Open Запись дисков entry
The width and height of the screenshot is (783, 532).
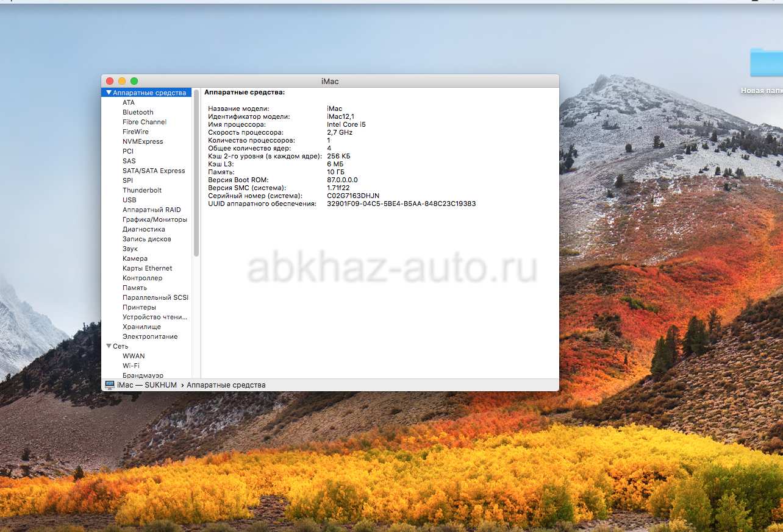[x=147, y=239]
